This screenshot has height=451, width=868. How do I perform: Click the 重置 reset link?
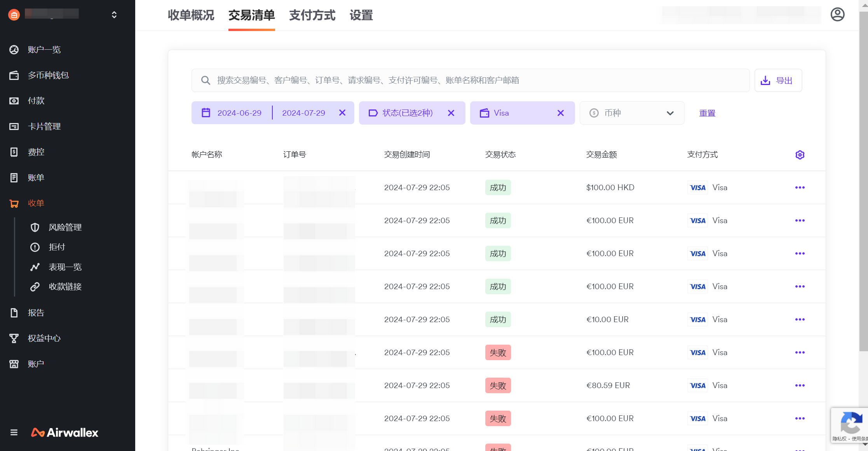707,113
